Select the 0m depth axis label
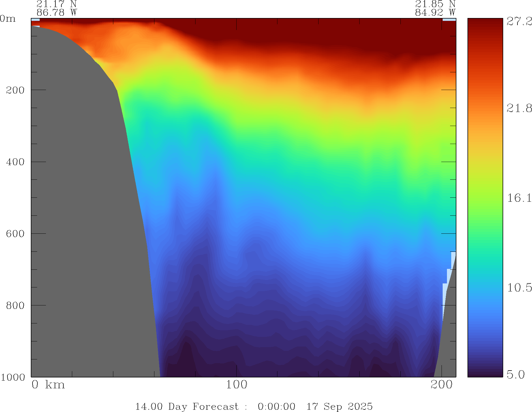 click(x=8, y=19)
